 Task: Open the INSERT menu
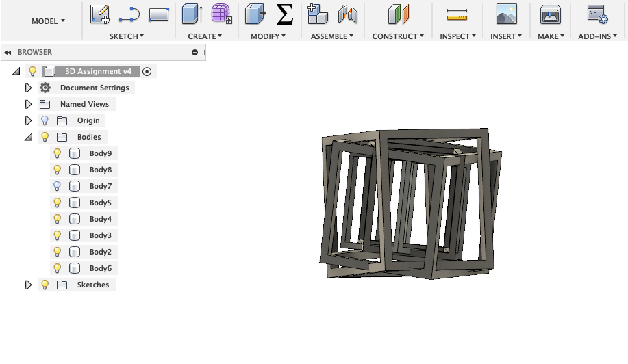tap(506, 36)
